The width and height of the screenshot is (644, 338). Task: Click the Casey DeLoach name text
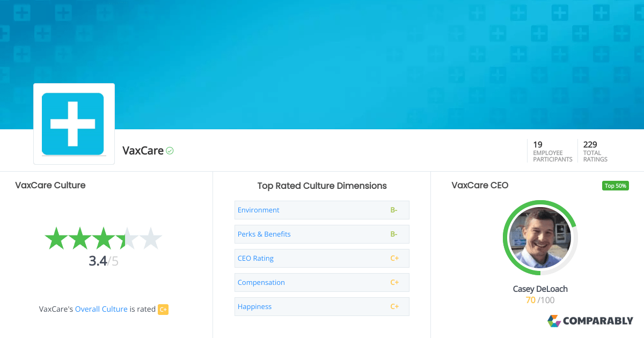click(540, 289)
